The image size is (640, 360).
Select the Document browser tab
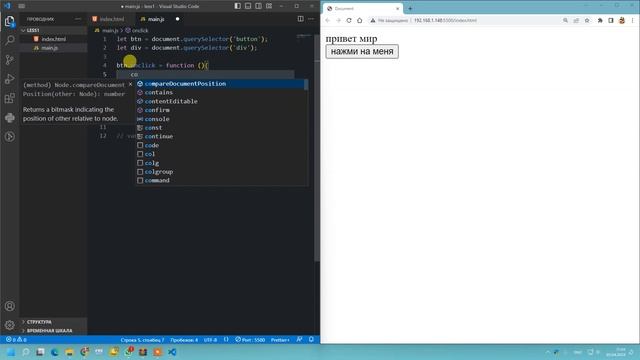362,9
